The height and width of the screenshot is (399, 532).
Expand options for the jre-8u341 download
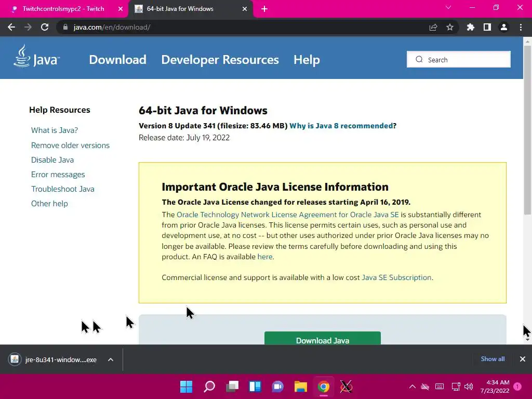(x=111, y=360)
